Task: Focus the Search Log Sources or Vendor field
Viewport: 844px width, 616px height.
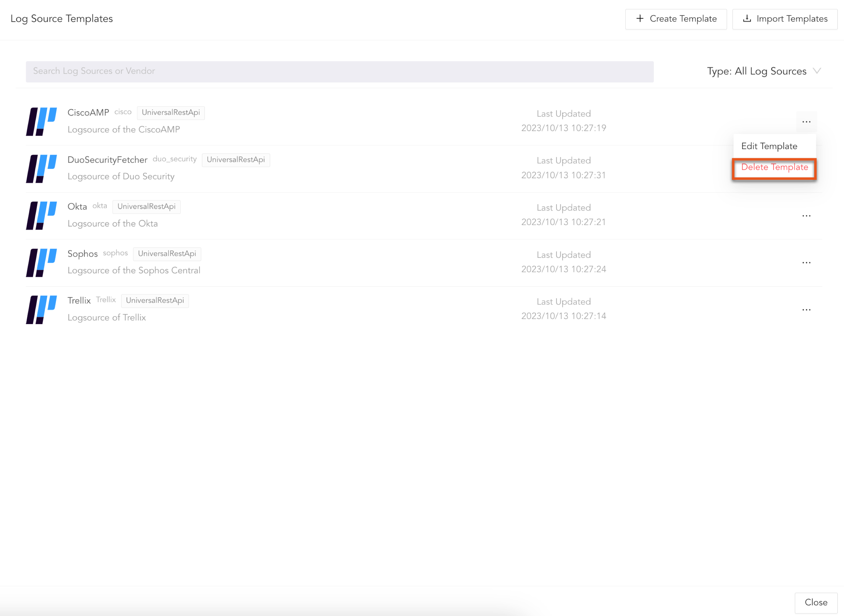Action: pos(339,72)
